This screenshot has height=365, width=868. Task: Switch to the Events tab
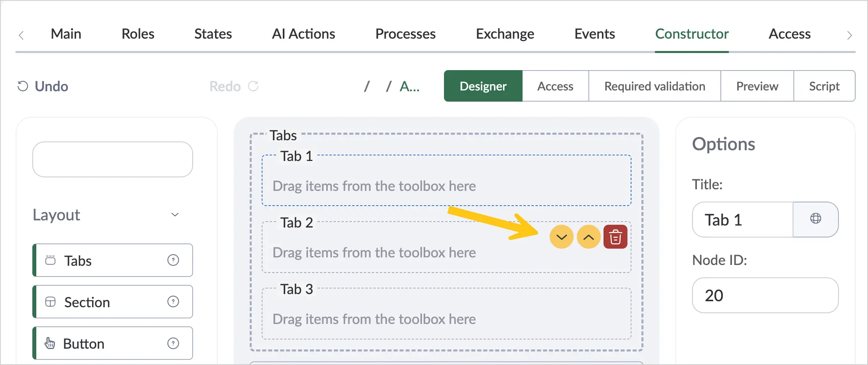click(594, 34)
